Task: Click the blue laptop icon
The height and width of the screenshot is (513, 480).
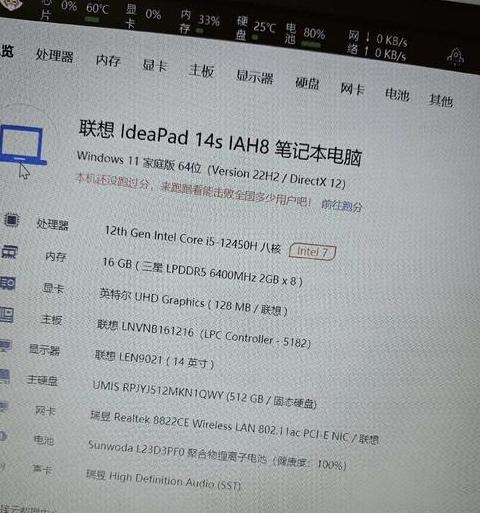Action: click(22, 145)
